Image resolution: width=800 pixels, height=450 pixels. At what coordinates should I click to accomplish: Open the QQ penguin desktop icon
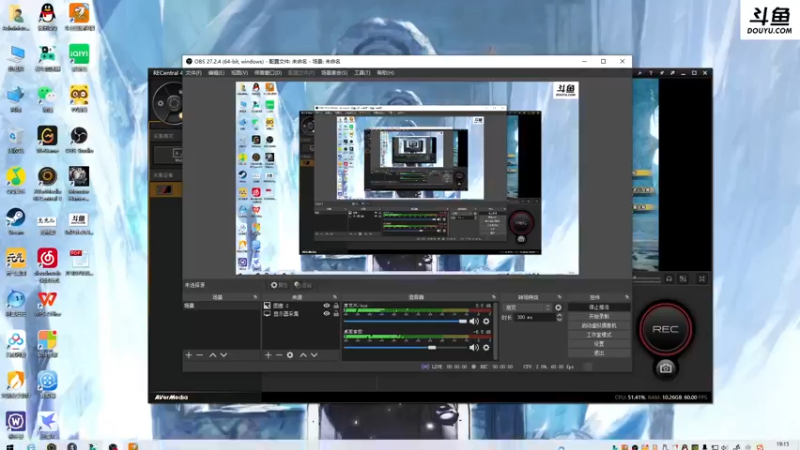coord(47,17)
